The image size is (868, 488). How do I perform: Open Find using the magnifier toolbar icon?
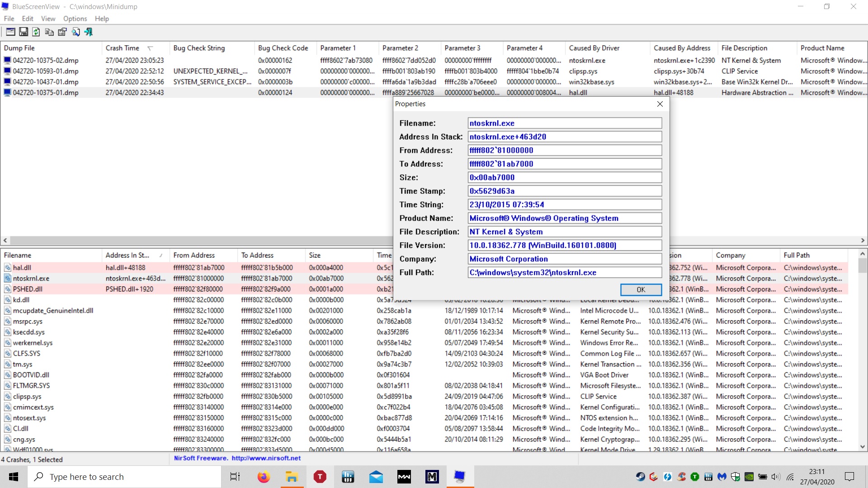[x=75, y=32]
